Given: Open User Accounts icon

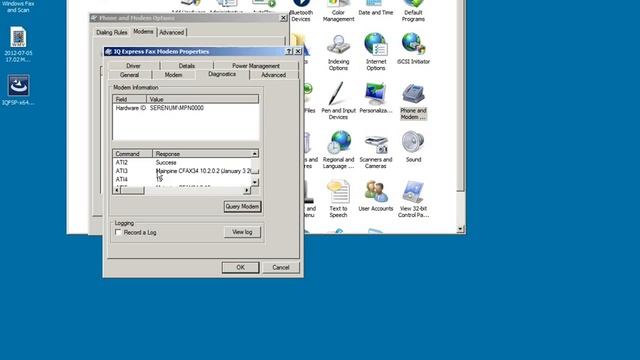Looking at the screenshot, I should (376, 196).
